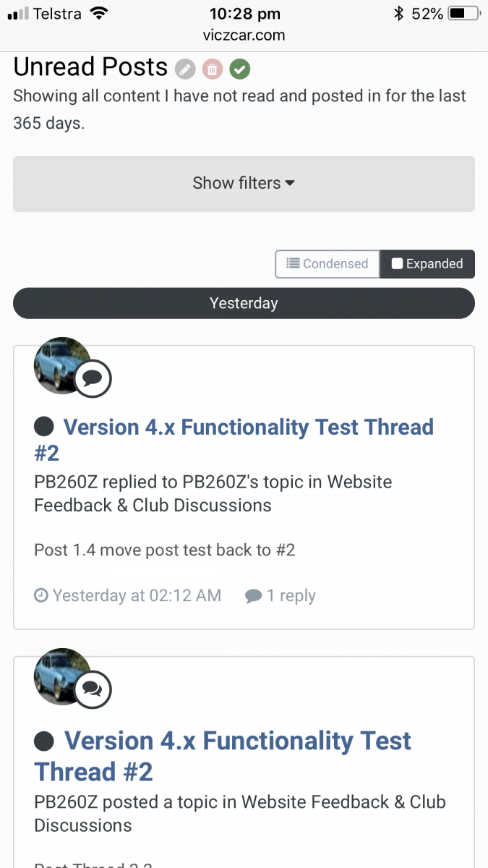
Task: Click the pencil edit icon beside Unread Posts
Action: click(x=186, y=69)
